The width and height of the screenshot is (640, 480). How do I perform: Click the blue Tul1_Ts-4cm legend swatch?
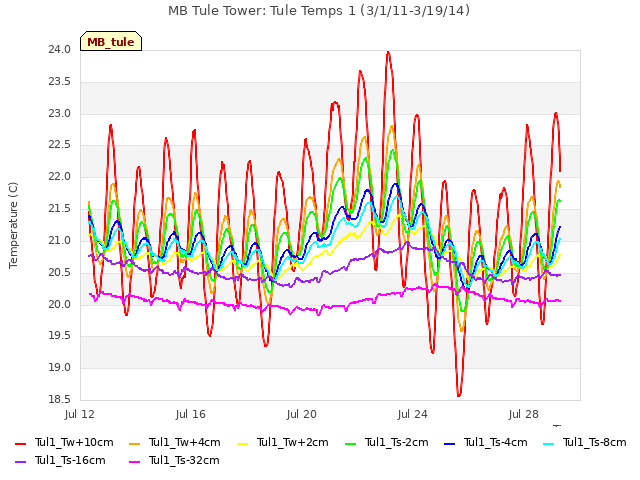tap(449, 443)
